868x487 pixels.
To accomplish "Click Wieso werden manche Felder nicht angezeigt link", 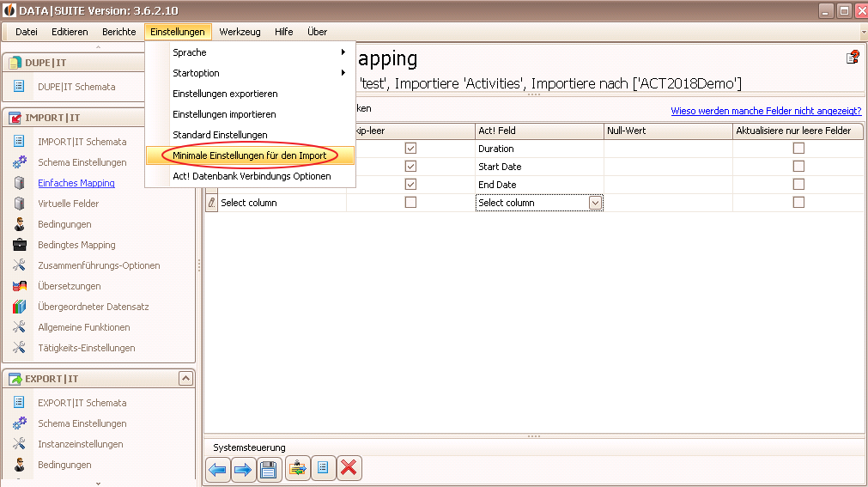I will tap(766, 111).
